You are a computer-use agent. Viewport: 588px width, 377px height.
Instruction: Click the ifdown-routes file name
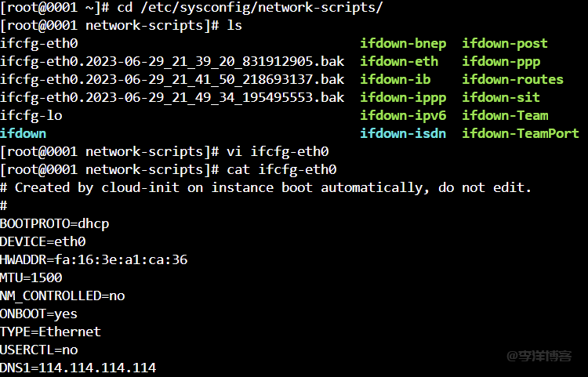pos(513,79)
